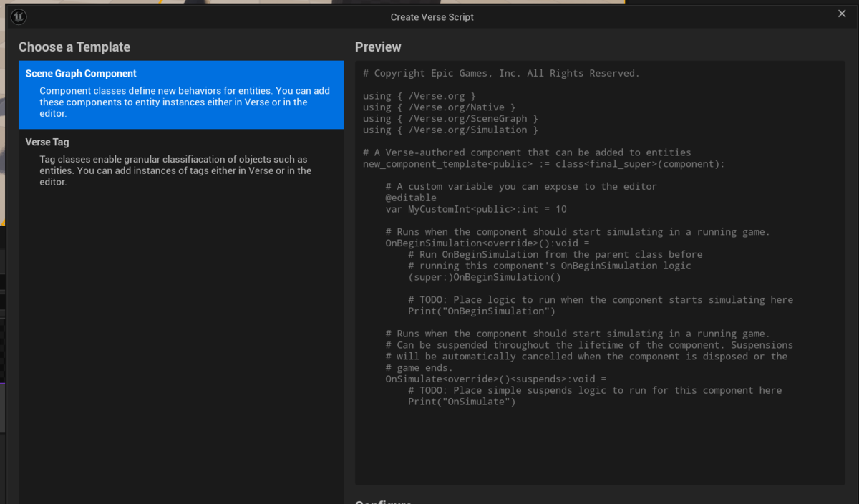Image resolution: width=859 pixels, height=504 pixels.
Task: Click the new_component_template class declaration line
Action: [x=544, y=164]
